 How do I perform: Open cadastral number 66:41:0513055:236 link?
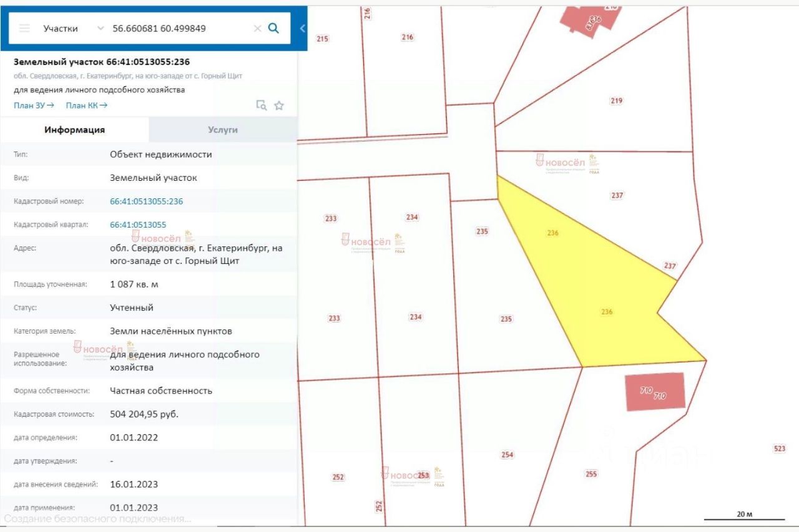coord(146,201)
